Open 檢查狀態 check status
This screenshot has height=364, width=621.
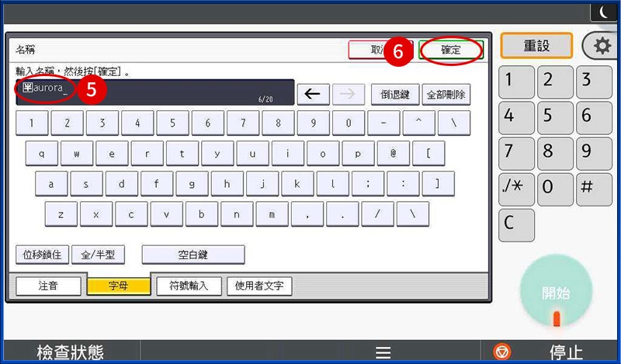[x=71, y=352]
